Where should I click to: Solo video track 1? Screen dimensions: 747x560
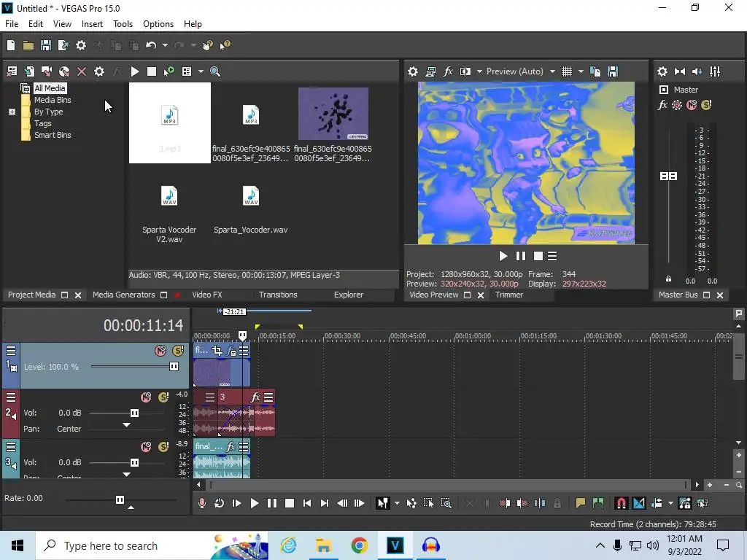click(x=178, y=351)
